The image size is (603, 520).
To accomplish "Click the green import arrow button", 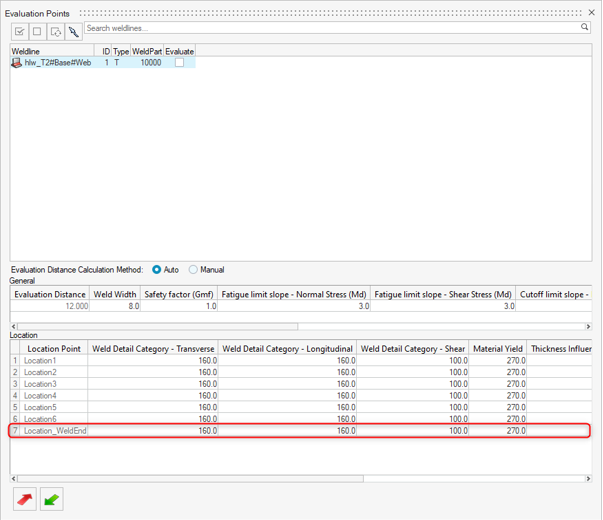I will 51,499.
